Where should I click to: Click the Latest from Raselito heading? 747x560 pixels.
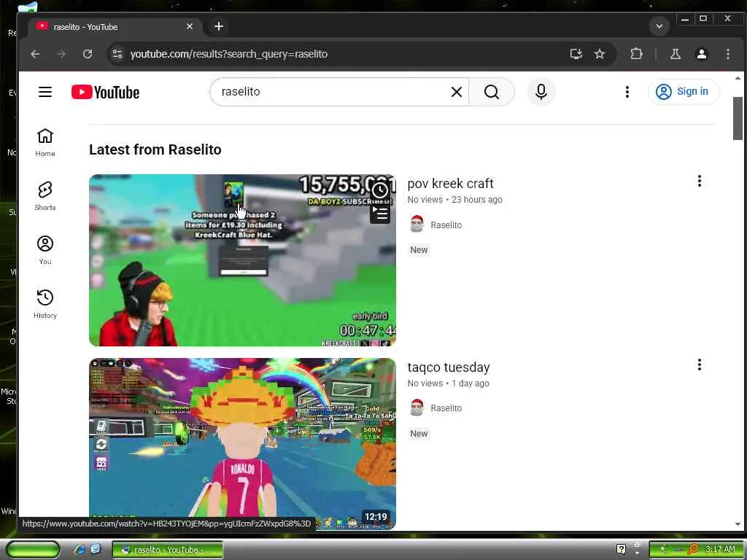pos(155,149)
